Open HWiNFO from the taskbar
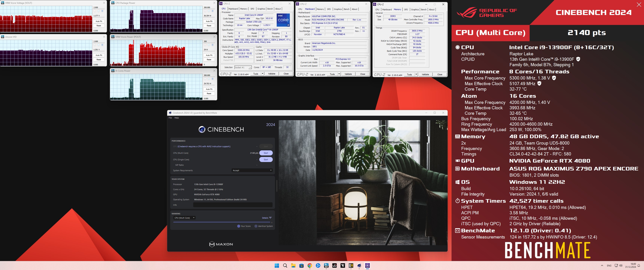This screenshot has height=270, width=644. point(326,265)
